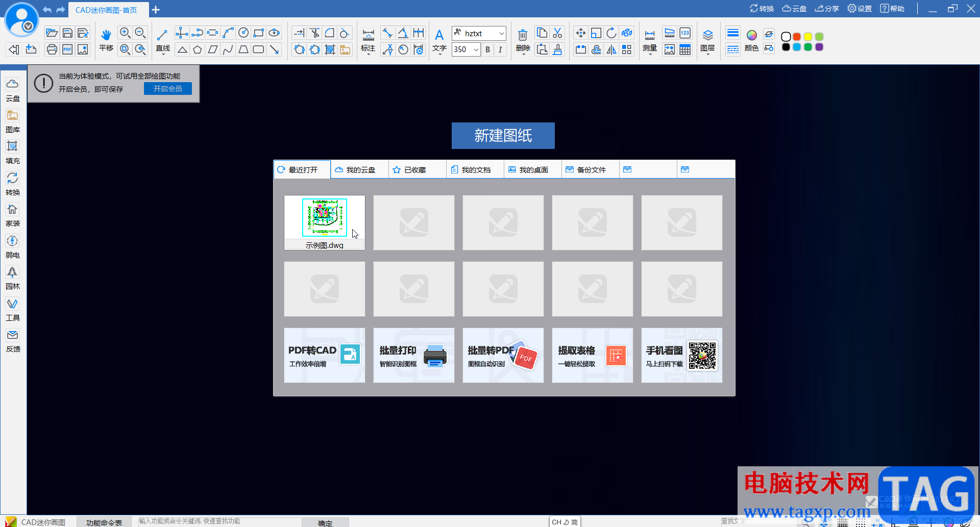
Task: Switch to 我的云盘 tab
Action: pyautogui.click(x=360, y=169)
